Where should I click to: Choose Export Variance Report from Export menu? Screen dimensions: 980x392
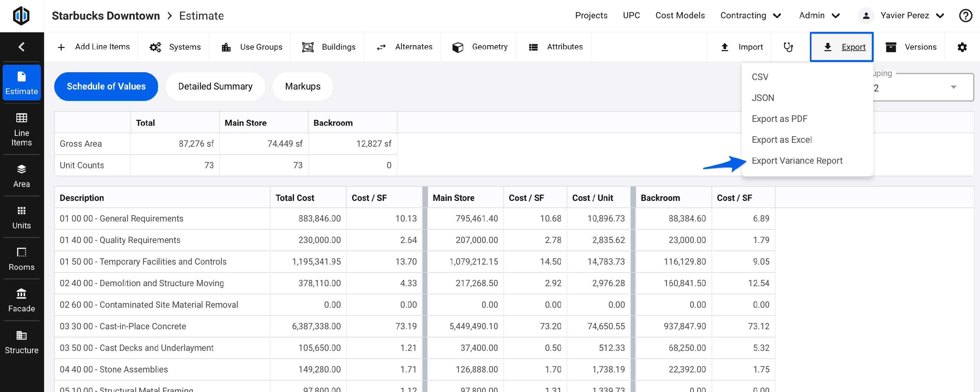tap(797, 161)
